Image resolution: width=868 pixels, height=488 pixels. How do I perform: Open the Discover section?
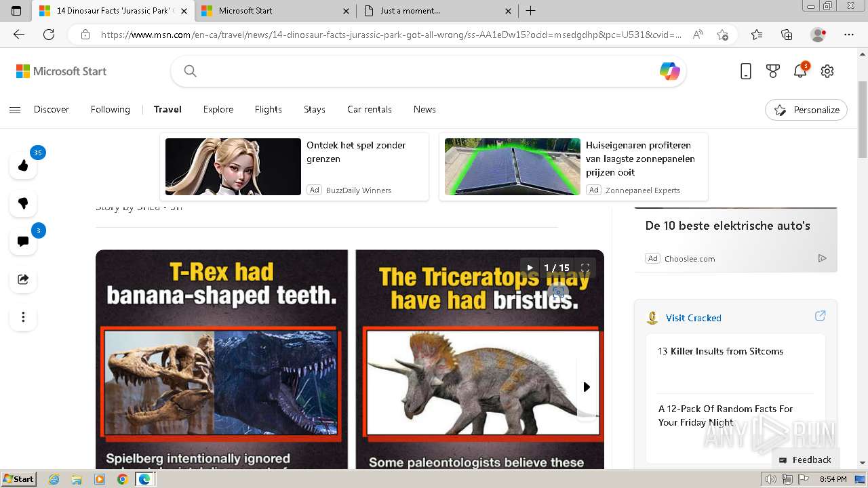(x=52, y=110)
